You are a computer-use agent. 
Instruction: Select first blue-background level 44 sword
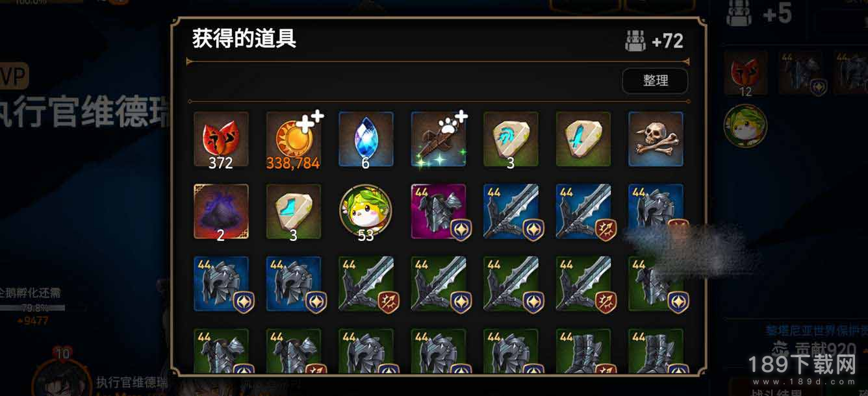[x=511, y=212]
